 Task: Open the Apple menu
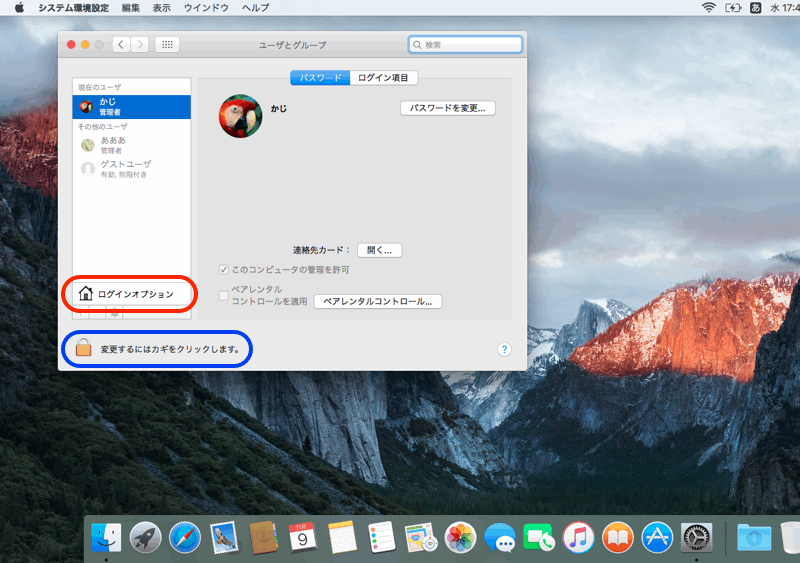(19, 7)
